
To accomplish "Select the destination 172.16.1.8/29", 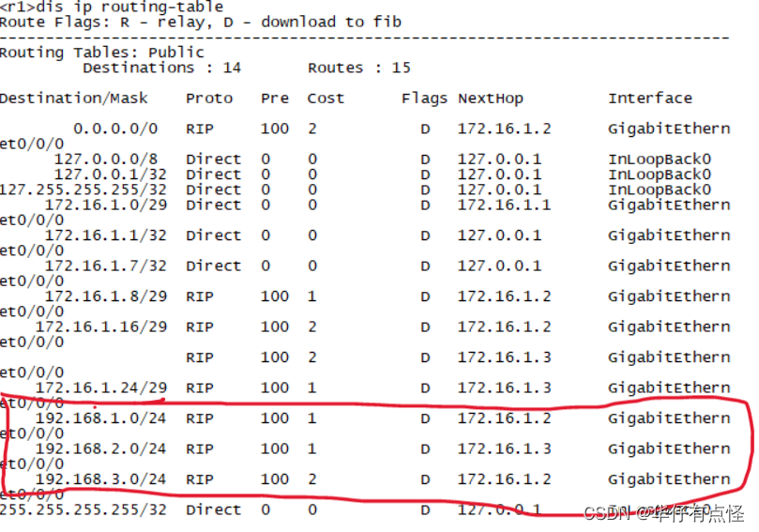I will click(x=106, y=296).
